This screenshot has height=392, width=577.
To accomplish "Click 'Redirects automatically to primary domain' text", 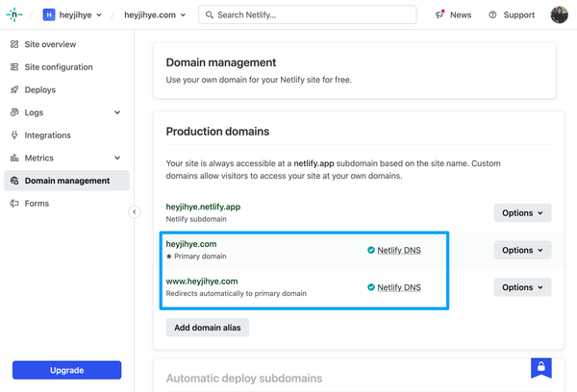I will [x=236, y=293].
